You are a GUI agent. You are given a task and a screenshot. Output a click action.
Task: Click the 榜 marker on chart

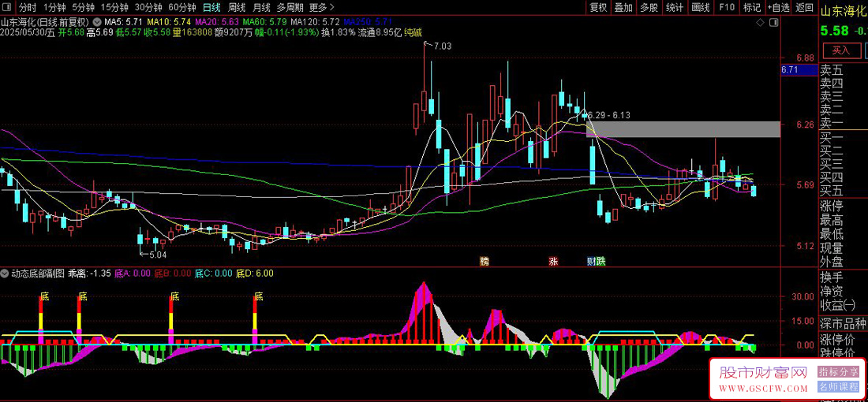(x=485, y=261)
